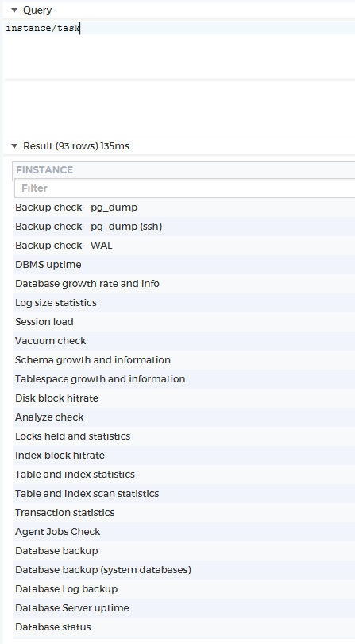Select row Session load
The image size is (355, 644).
(x=184, y=322)
